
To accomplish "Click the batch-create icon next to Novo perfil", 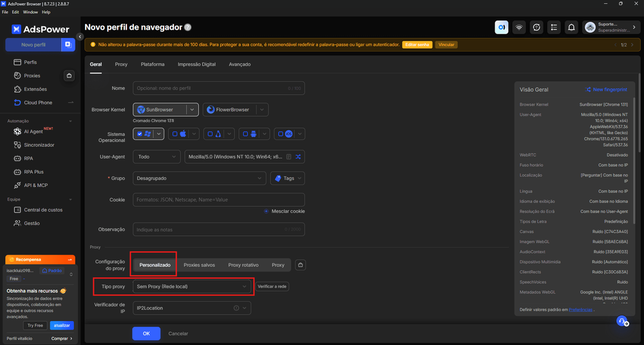I will (68, 44).
